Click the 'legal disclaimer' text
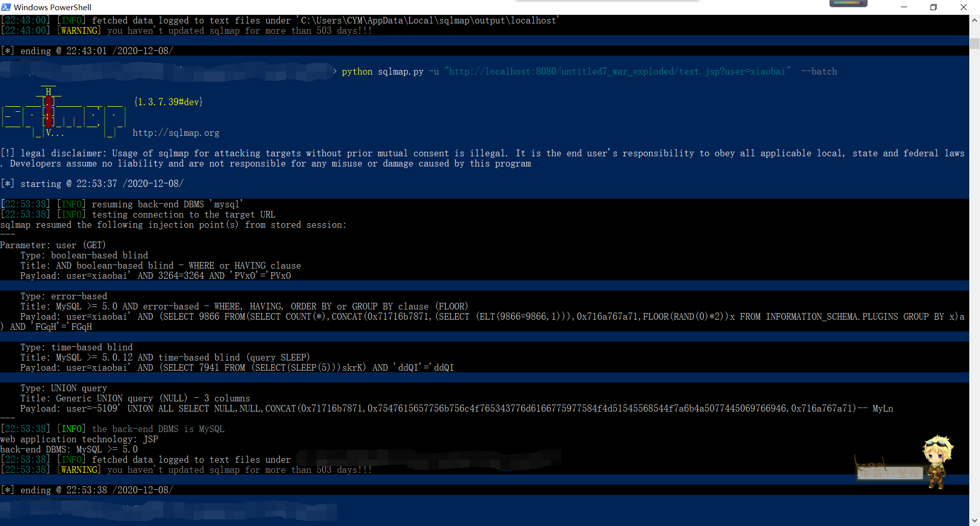Viewport: 980px width, 526px height. pos(482,158)
